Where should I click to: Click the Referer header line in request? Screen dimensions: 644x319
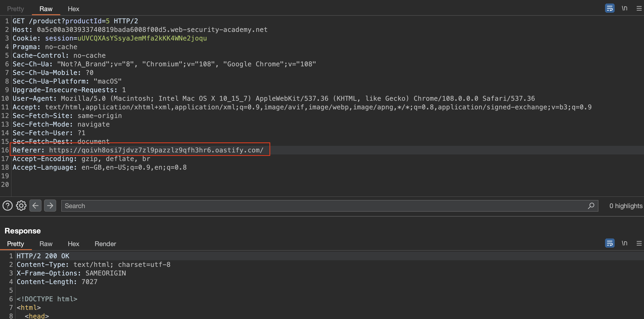tap(138, 150)
